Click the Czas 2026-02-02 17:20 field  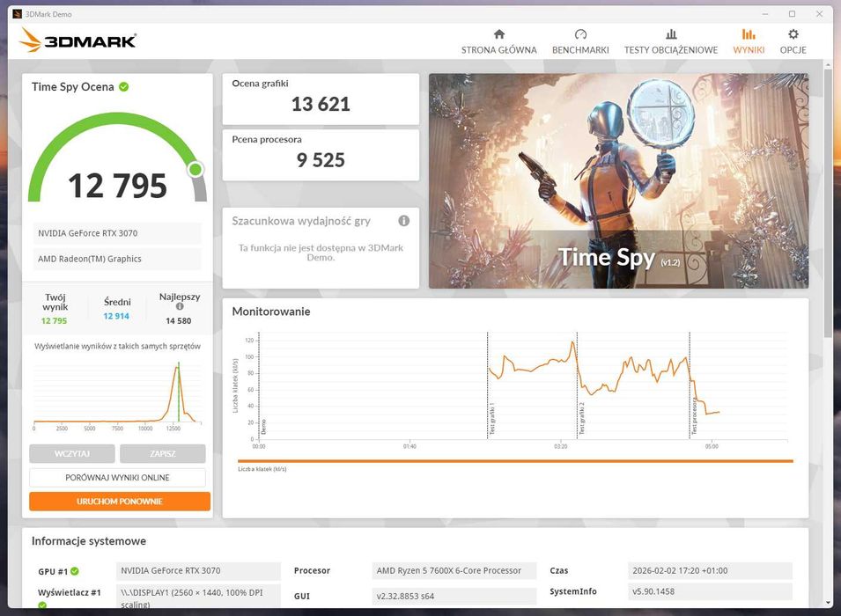710,571
